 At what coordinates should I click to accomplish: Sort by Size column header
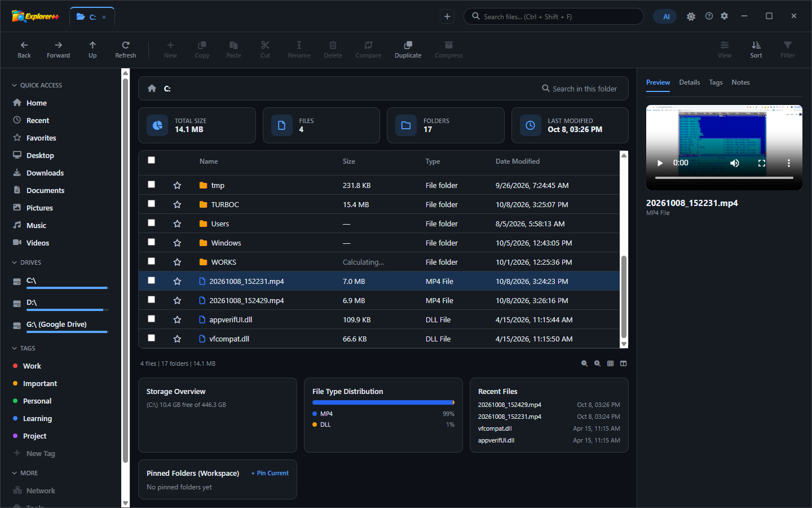pyautogui.click(x=349, y=161)
